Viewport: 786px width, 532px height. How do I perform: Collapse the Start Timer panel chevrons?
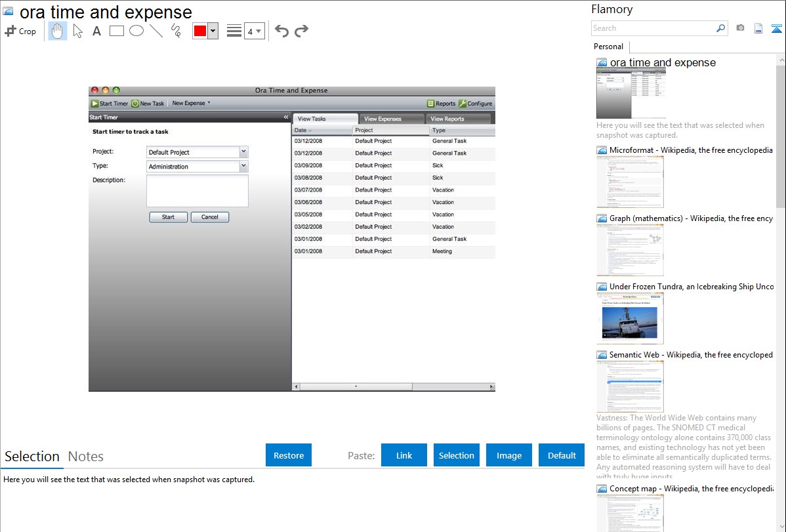coord(285,117)
